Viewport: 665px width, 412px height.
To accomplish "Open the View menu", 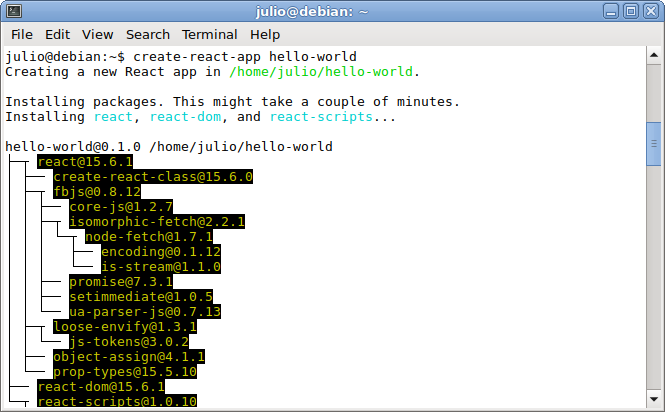I will point(98,34).
